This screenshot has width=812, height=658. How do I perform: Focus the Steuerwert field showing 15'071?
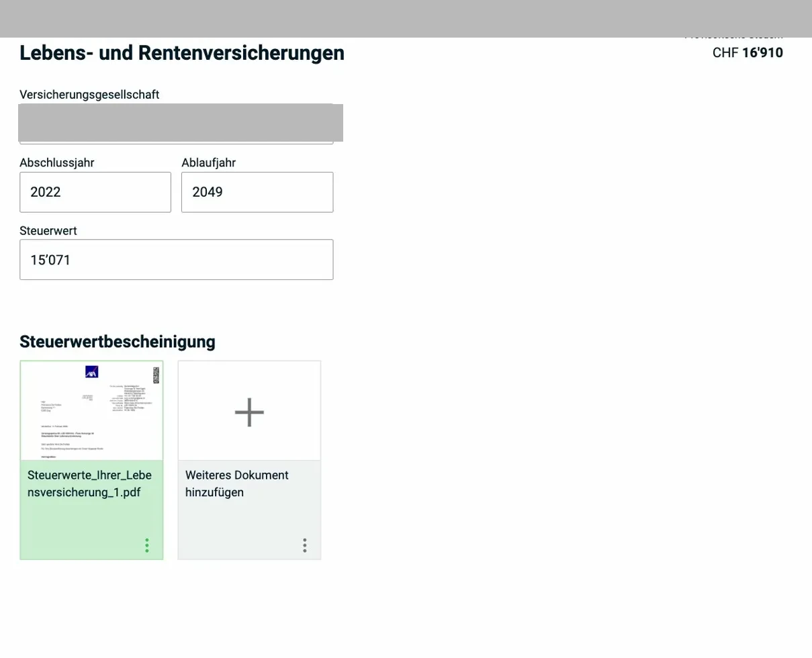tap(177, 259)
